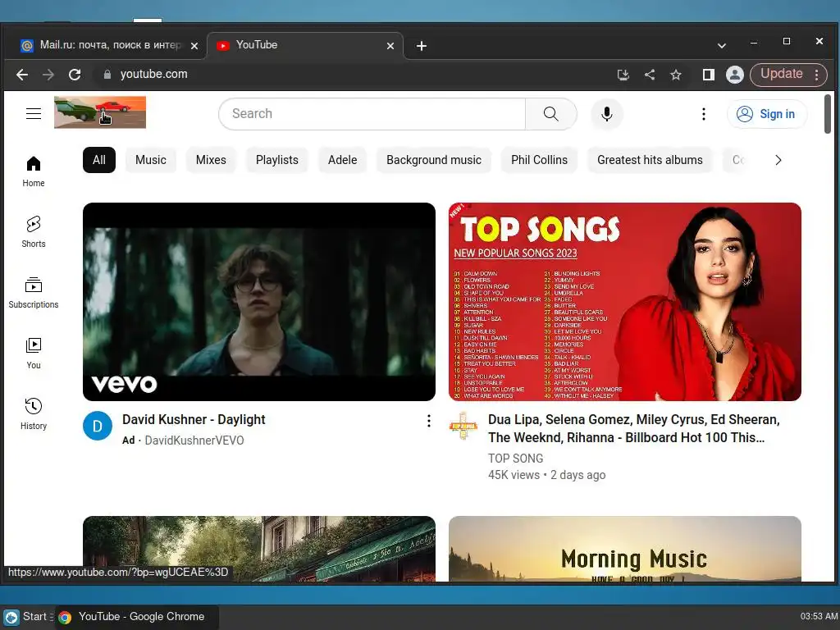Filter by the Music chip
Image resolution: width=840 pixels, height=630 pixels.
tap(151, 160)
